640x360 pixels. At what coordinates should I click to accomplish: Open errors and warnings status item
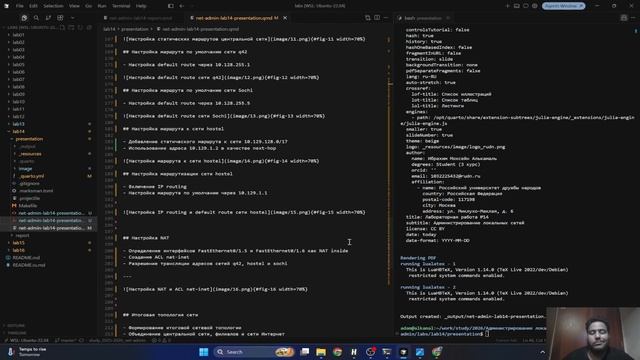coord(161,340)
